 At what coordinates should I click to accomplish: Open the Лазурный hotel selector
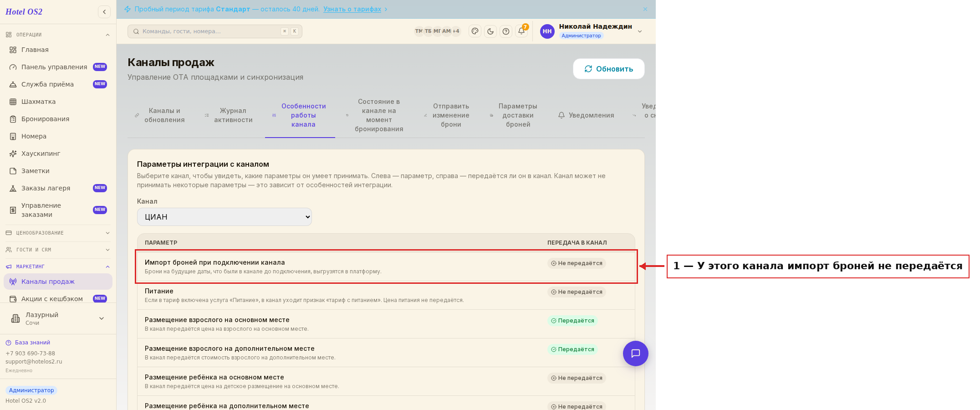pyautogui.click(x=58, y=318)
